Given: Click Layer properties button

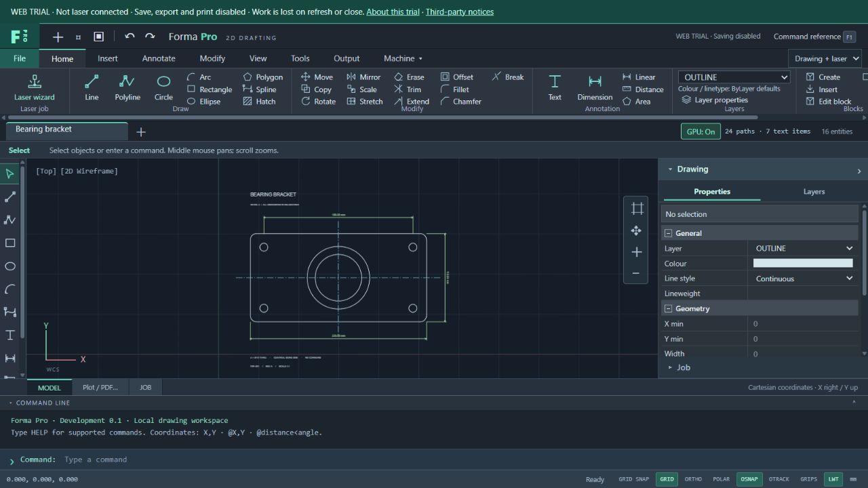Looking at the screenshot, I should [715, 100].
